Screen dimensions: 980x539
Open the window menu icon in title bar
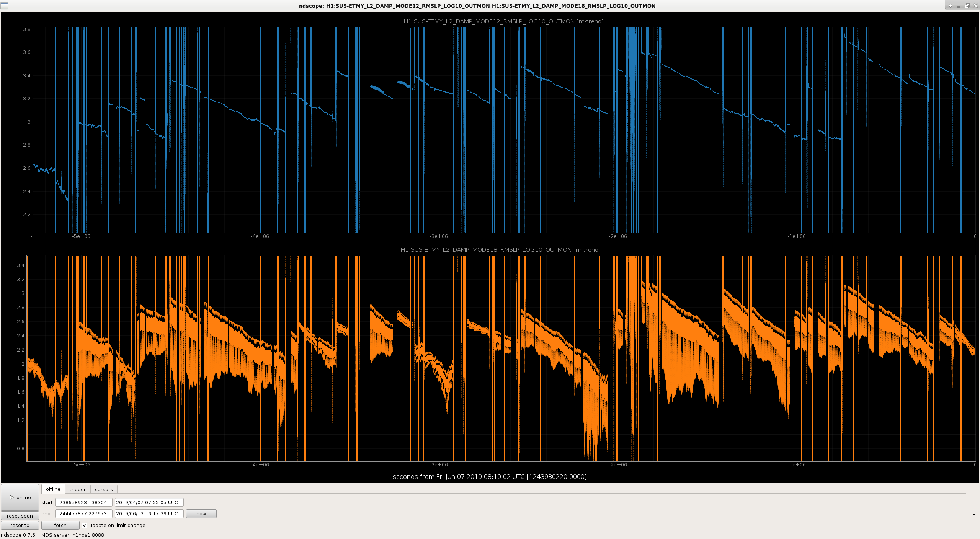[4, 6]
